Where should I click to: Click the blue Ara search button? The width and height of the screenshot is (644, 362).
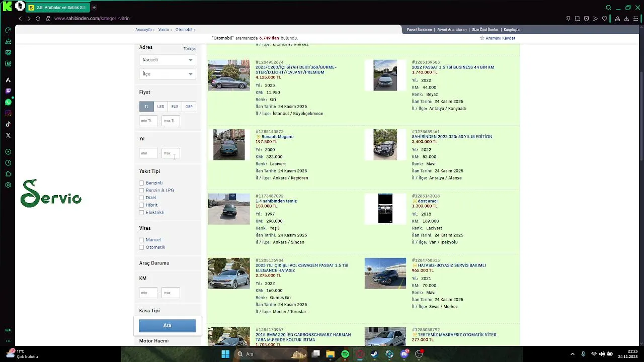pos(167,325)
